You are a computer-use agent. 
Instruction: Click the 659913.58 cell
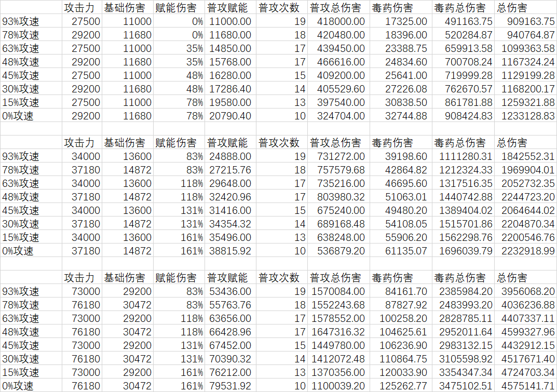pos(463,48)
